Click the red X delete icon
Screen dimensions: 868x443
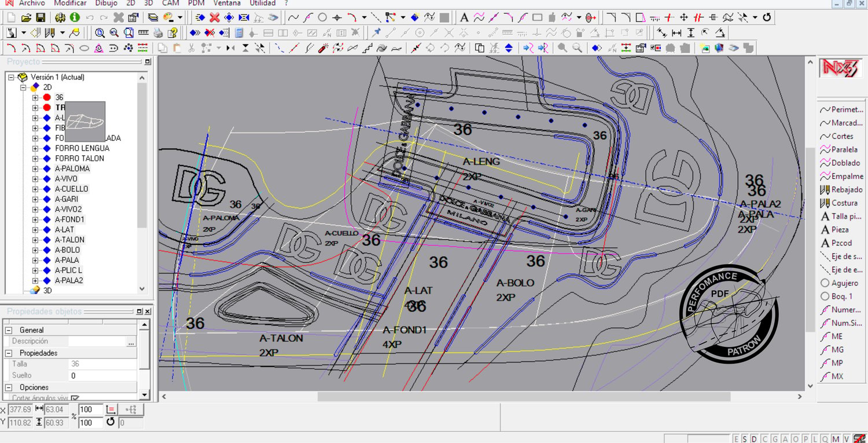[215, 17]
